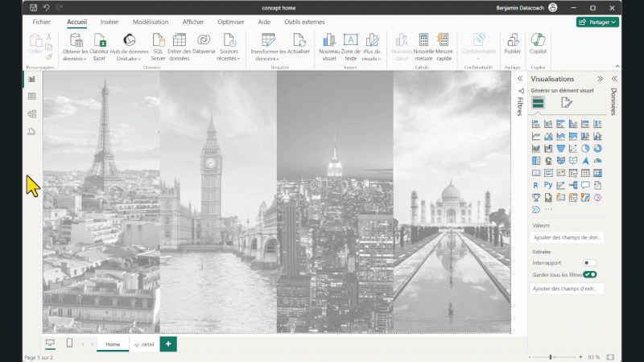Screen dimensions: 644x362
Task: Select the R script visual
Action: 536,186
